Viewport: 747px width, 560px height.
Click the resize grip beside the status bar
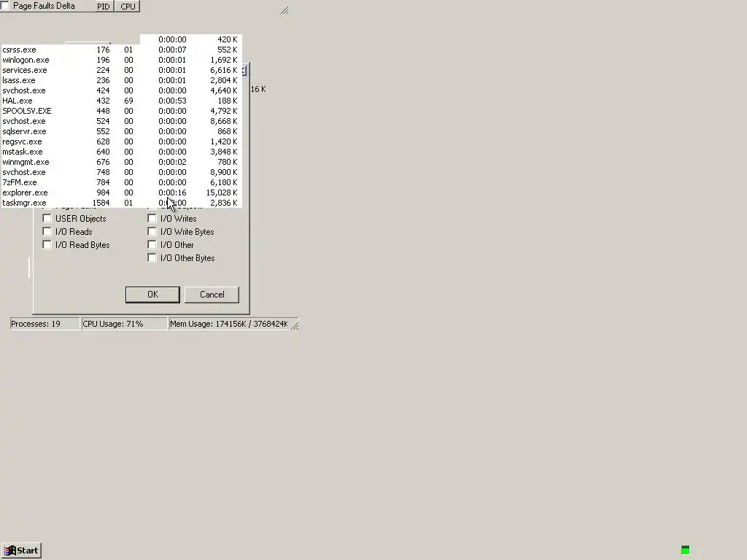point(295,325)
